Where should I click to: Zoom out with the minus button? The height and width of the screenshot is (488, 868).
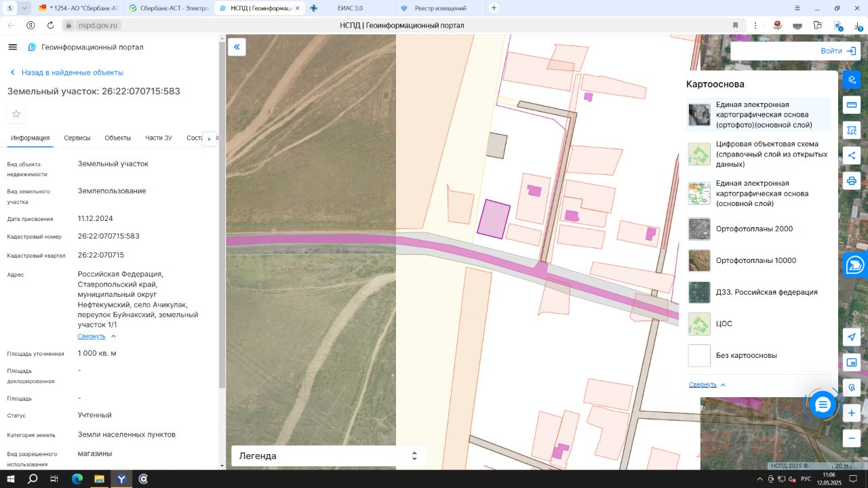pos(852,438)
